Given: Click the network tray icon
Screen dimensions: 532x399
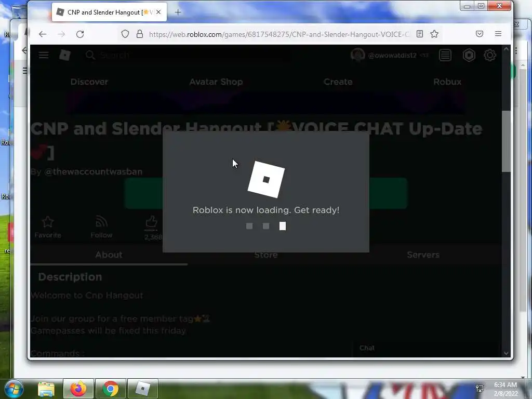Looking at the screenshot, I should (480, 388).
